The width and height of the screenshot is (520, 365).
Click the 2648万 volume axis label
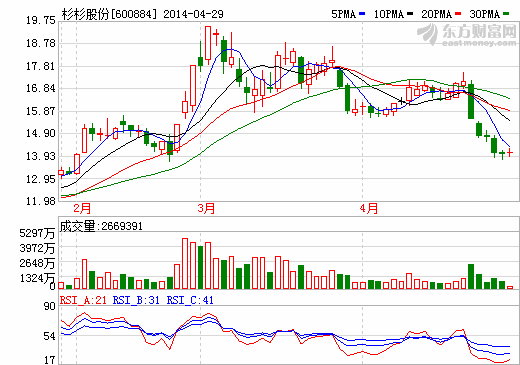[37, 263]
